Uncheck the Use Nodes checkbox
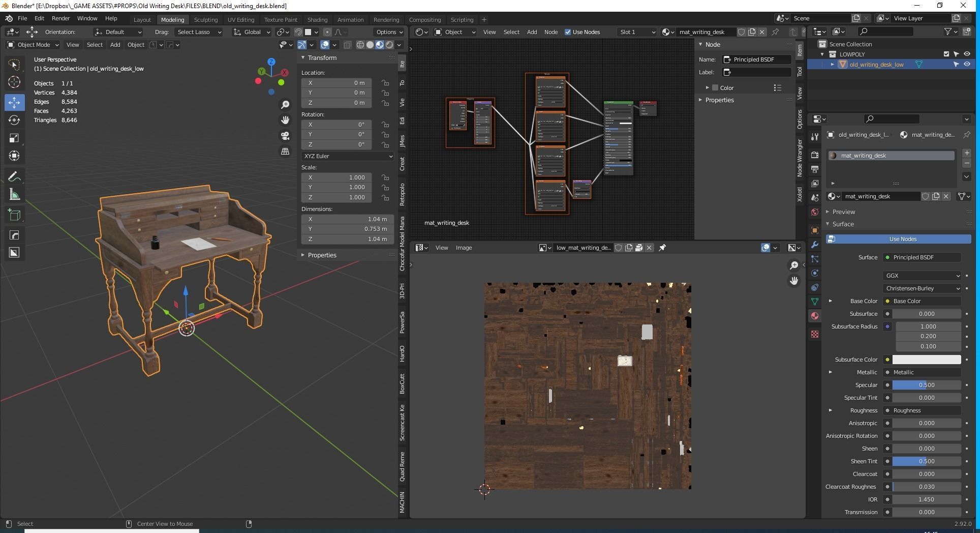The height and width of the screenshot is (533, 980). pyautogui.click(x=568, y=32)
